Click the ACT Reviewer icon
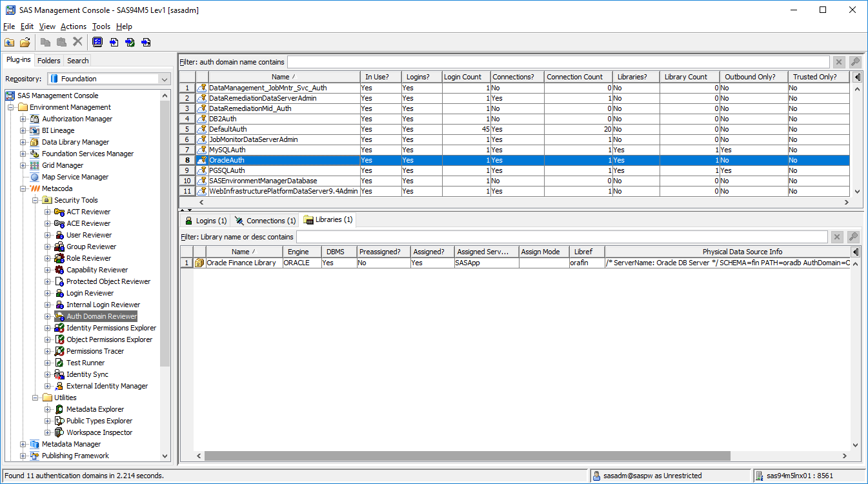This screenshot has width=868, height=484. tap(59, 212)
